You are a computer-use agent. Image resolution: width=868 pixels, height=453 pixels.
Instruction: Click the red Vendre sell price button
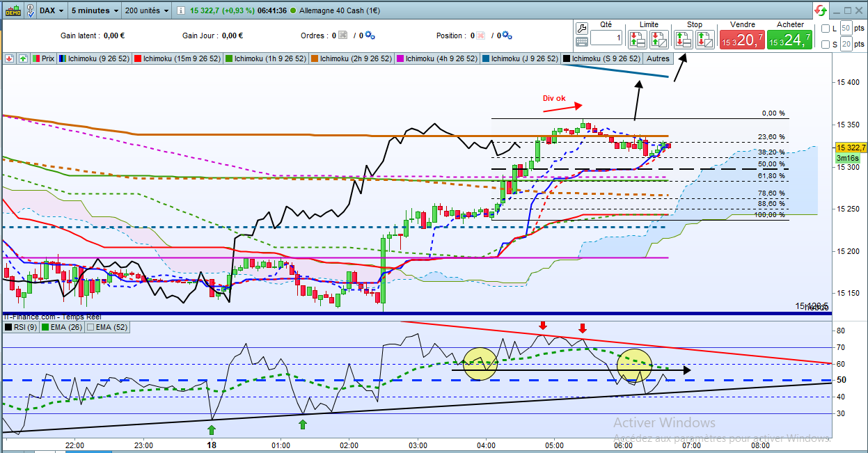(x=742, y=40)
